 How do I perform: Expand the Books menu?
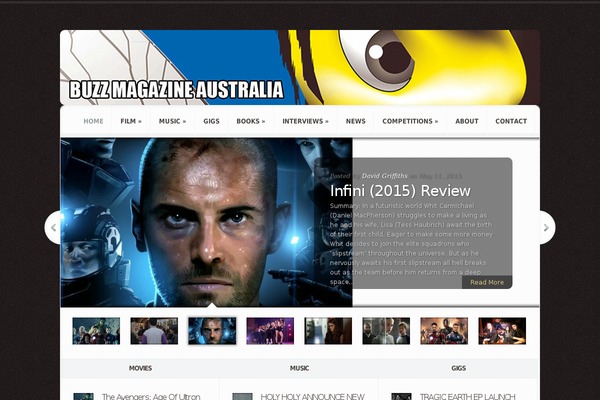[x=251, y=121]
